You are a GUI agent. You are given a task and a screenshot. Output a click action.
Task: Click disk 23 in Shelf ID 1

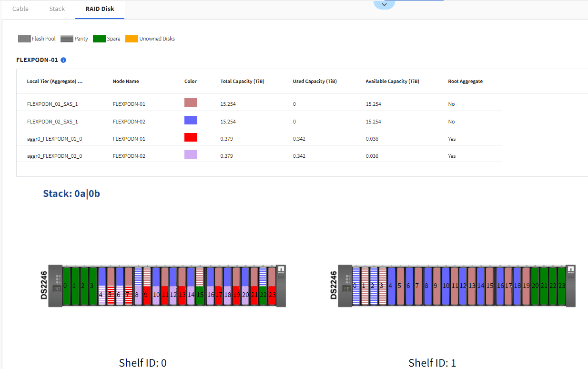pyautogui.click(x=562, y=286)
